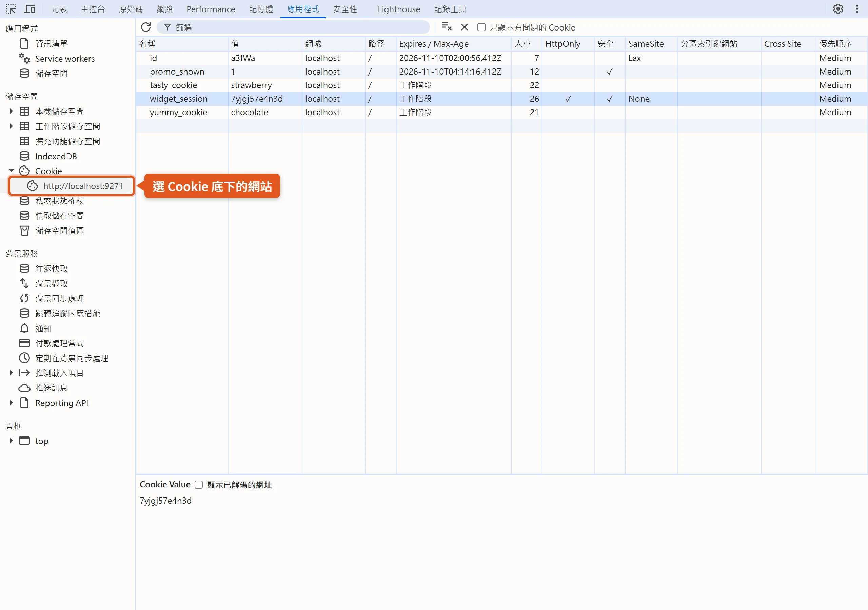Screen dimensions: 868x610
Task: Expand the top frame node
Action: (x=11, y=441)
